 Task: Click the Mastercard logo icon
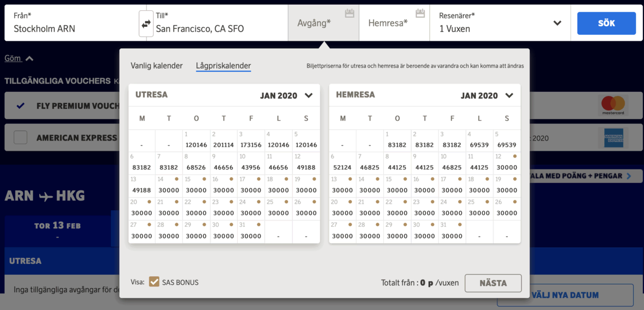pyautogui.click(x=613, y=106)
